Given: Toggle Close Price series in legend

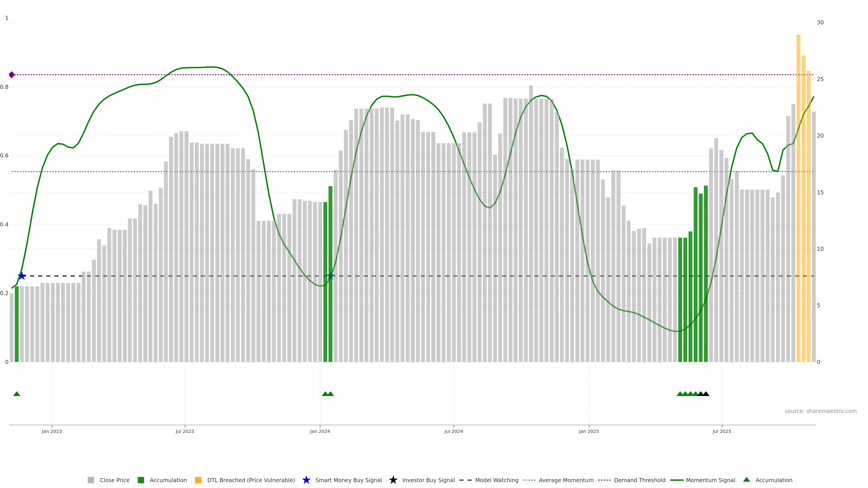Looking at the screenshot, I should [115, 480].
